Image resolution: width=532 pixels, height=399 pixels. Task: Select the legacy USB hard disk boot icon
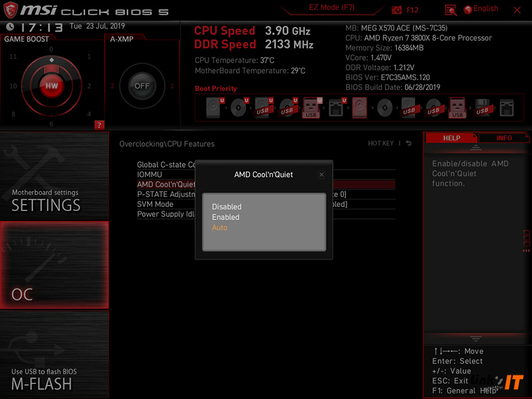[x=409, y=108]
